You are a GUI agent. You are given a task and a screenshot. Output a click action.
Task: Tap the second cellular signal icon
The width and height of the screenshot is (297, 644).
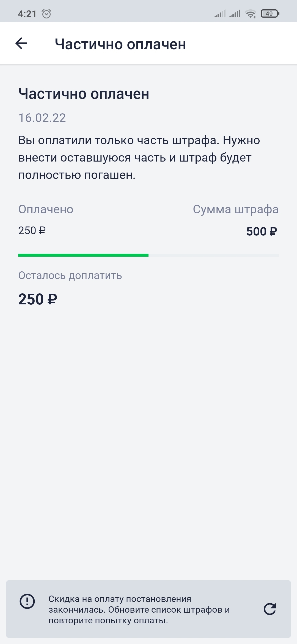pos(235,14)
